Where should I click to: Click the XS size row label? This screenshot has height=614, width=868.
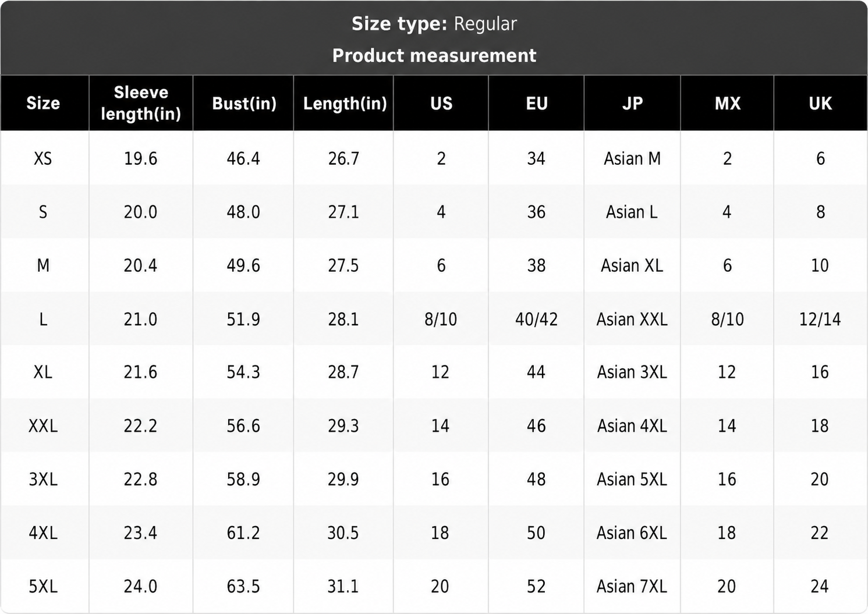tap(43, 158)
